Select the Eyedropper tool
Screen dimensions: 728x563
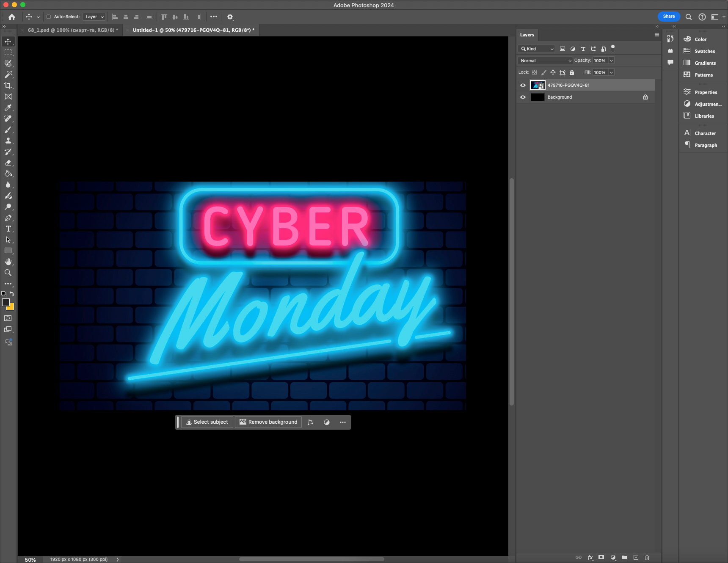8,108
